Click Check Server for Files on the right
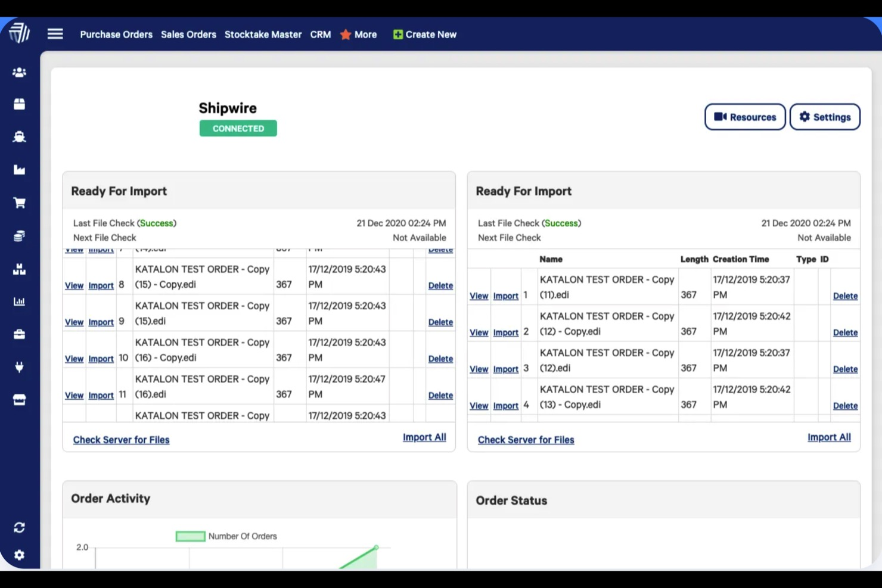 [526, 440]
